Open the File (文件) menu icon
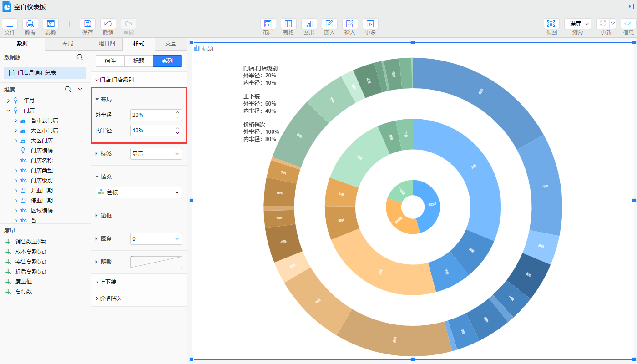 coord(10,24)
